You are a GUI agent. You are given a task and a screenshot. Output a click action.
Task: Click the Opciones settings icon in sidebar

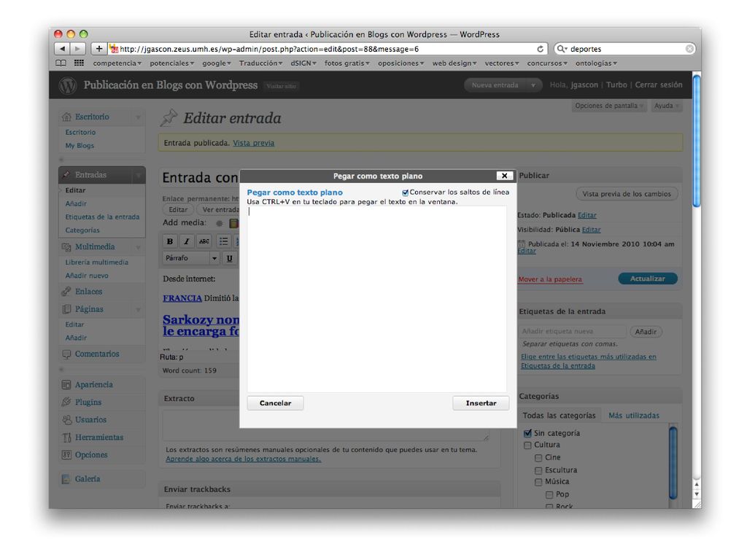(66, 455)
